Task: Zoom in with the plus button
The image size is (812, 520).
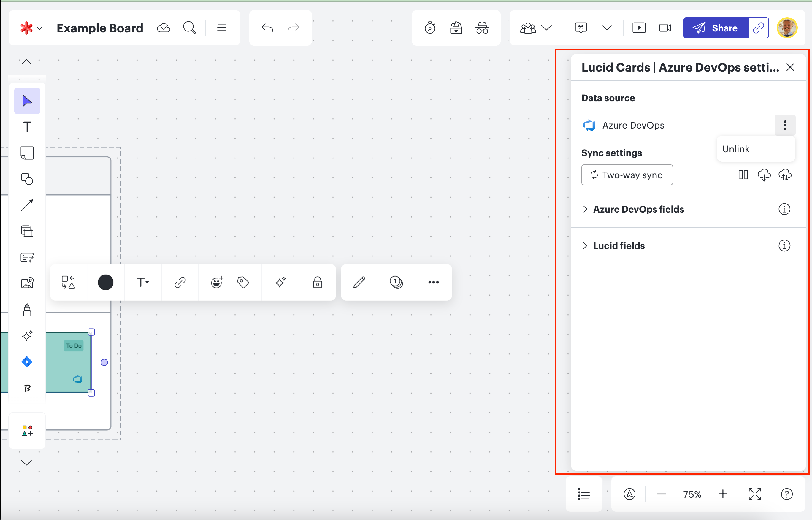Action: [x=723, y=494]
